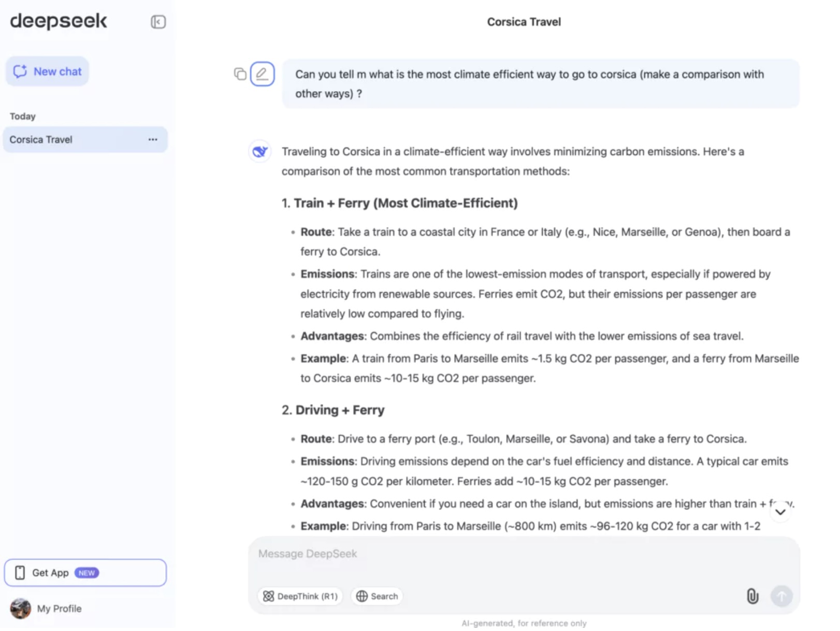This screenshot has height=631, width=840.
Task: Click the NEW badge next to Get App
Action: coord(87,572)
